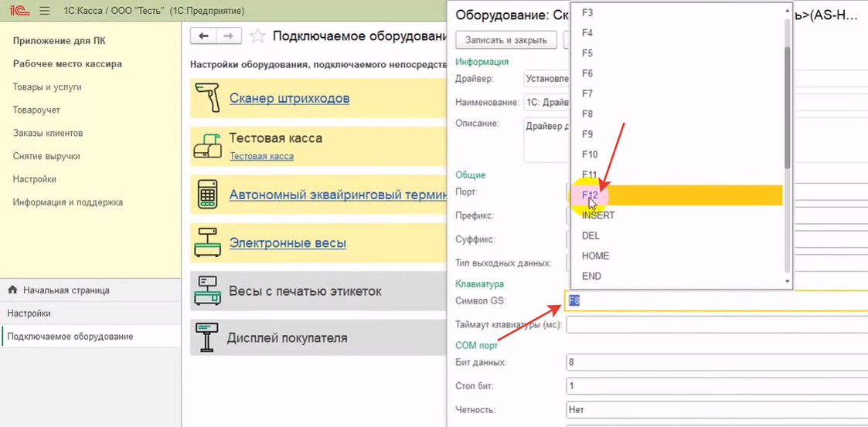Add page to favorites star
This screenshot has width=868, height=427.
(257, 36)
